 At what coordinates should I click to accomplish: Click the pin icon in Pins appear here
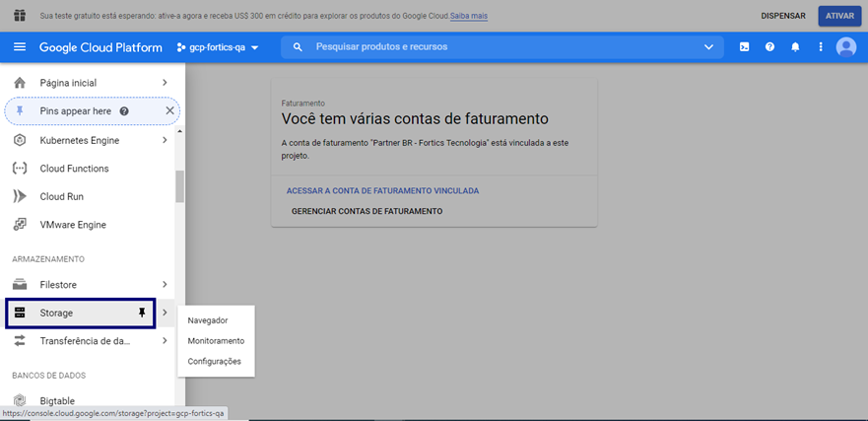20,110
